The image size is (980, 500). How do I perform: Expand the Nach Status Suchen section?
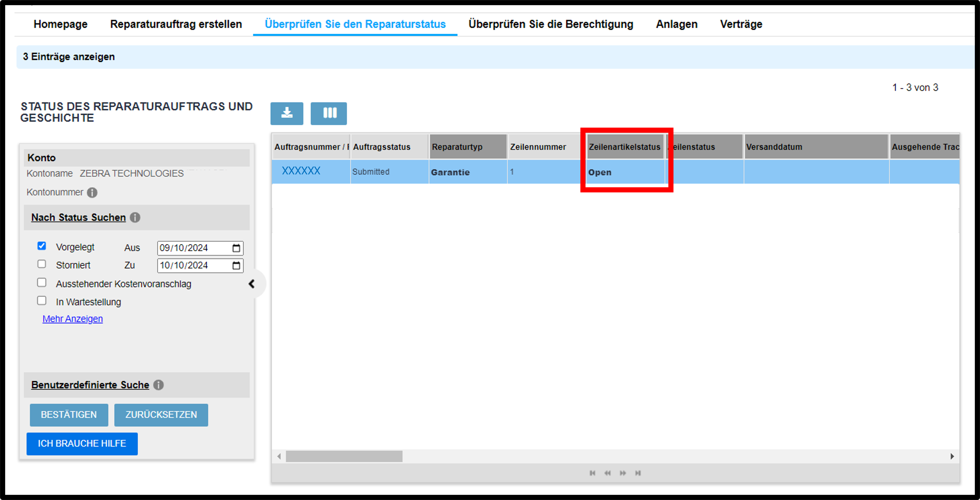78,217
